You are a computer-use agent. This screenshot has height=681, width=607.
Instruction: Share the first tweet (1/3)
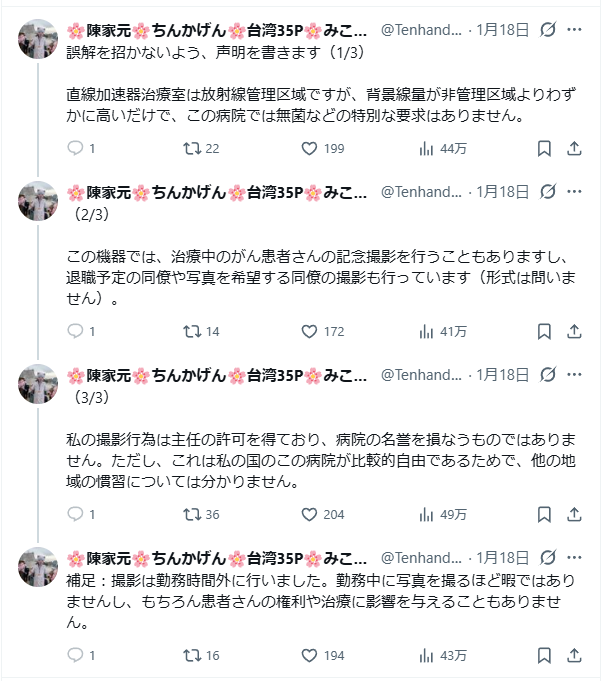tap(574, 149)
